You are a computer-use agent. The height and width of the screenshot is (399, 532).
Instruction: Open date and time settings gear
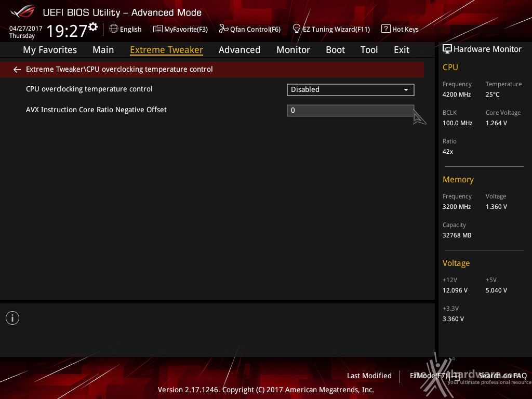(x=93, y=27)
